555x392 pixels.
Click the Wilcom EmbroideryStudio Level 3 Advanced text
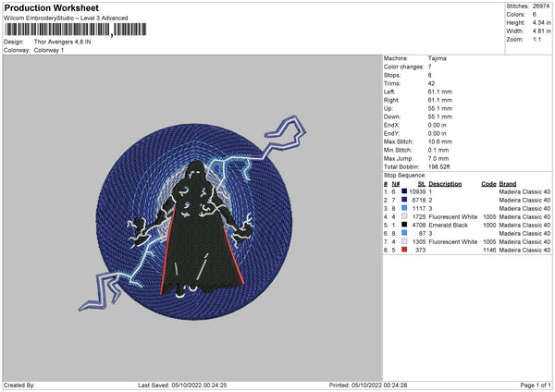[66, 18]
